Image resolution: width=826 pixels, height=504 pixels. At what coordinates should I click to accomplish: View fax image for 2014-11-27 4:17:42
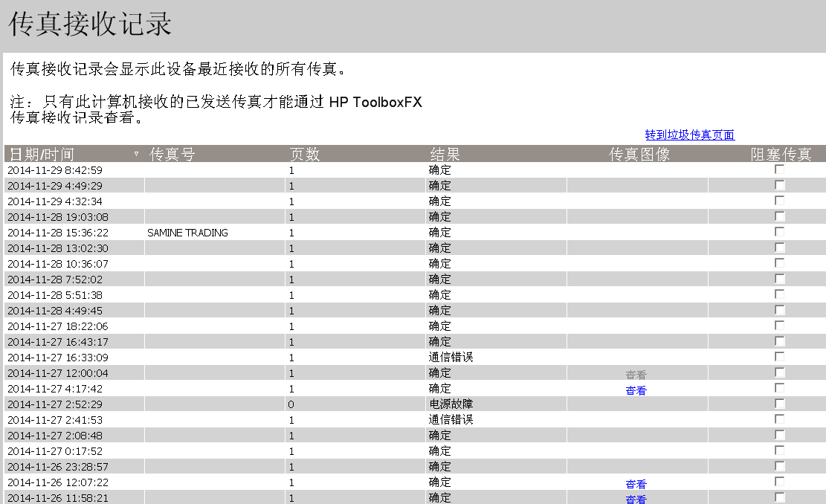tap(636, 390)
